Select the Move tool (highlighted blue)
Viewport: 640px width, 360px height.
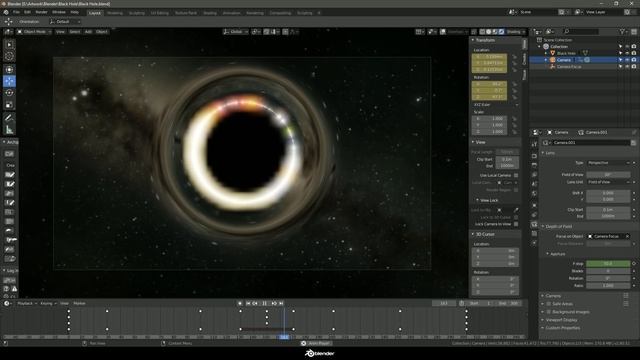click(9, 81)
